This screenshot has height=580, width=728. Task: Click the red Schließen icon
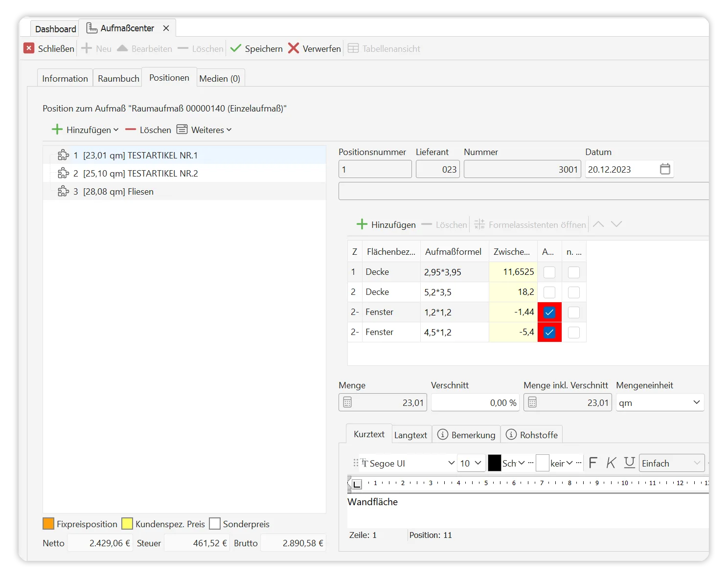(x=29, y=48)
